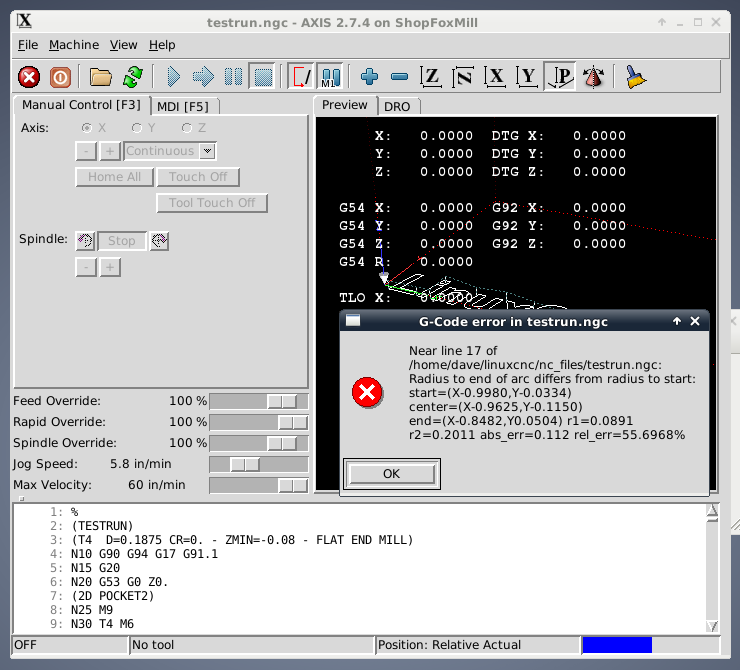Select the P perspective view
This screenshot has height=670, width=740.
[x=560, y=76]
